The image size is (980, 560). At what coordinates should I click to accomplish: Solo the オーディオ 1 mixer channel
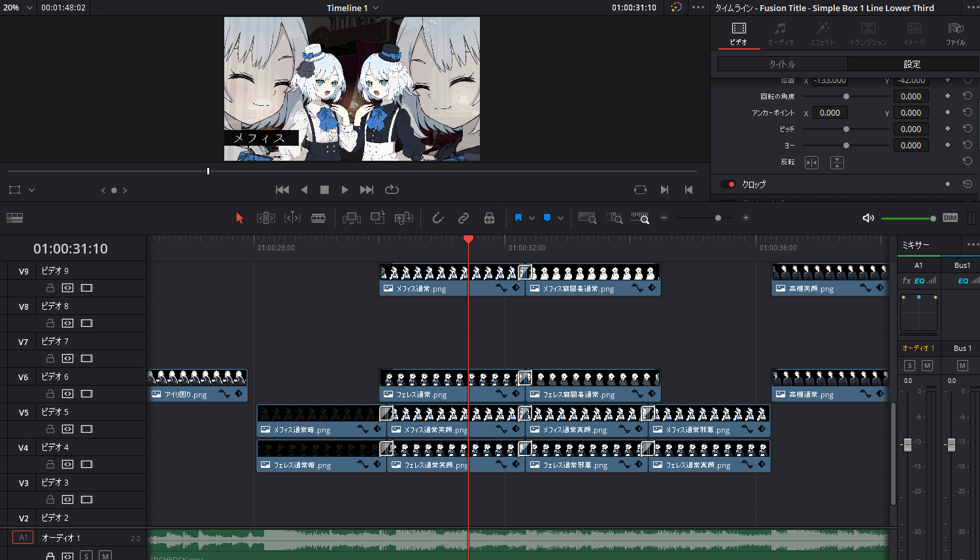(x=909, y=366)
